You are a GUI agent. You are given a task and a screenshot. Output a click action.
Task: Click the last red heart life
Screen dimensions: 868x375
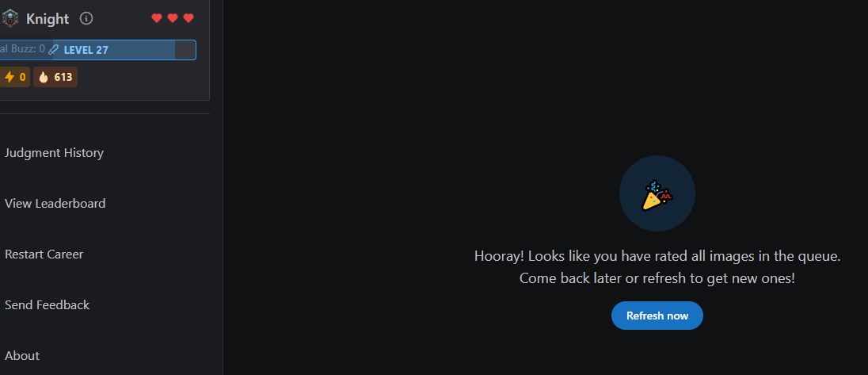188,18
